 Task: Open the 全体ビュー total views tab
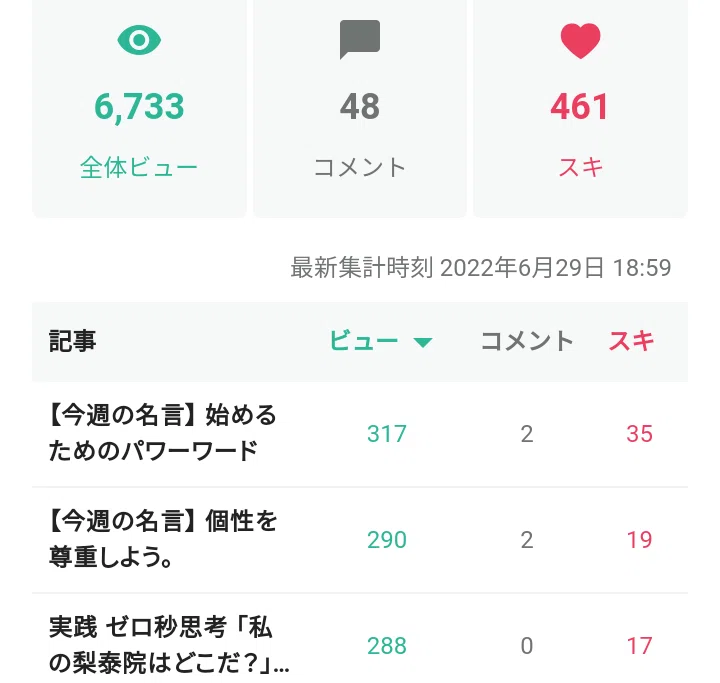pos(139,109)
